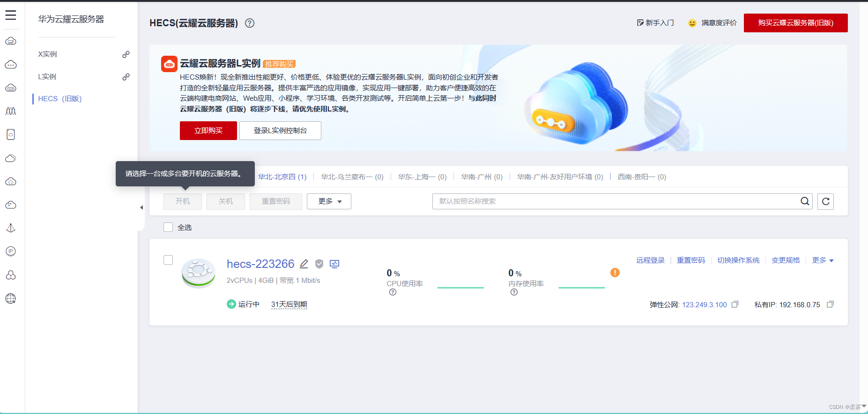Click the cluster hexagon icon in left rail
The image size is (868, 414).
pyautogui.click(x=11, y=275)
